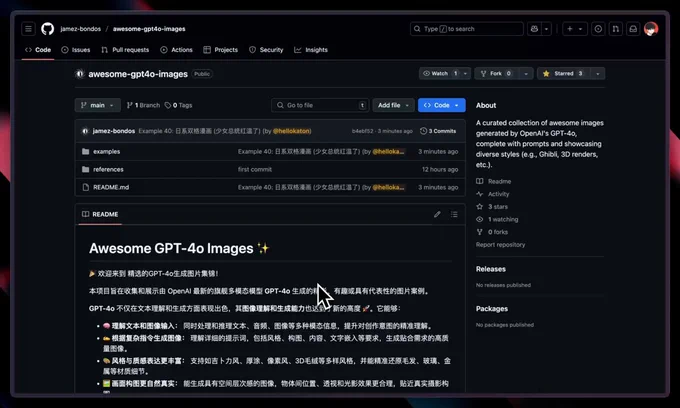Go to the GitHub homepage logo
The image size is (680, 408).
tap(48, 29)
